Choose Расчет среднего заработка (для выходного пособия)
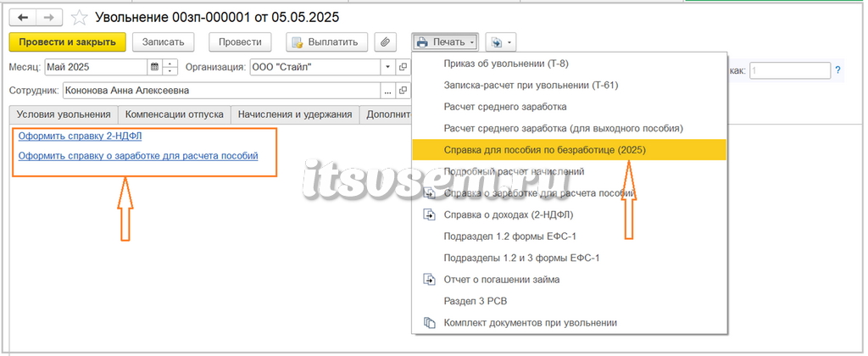Image resolution: width=868 pixels, height=356 pixels. pyautogui.click(x=569, y=129)
